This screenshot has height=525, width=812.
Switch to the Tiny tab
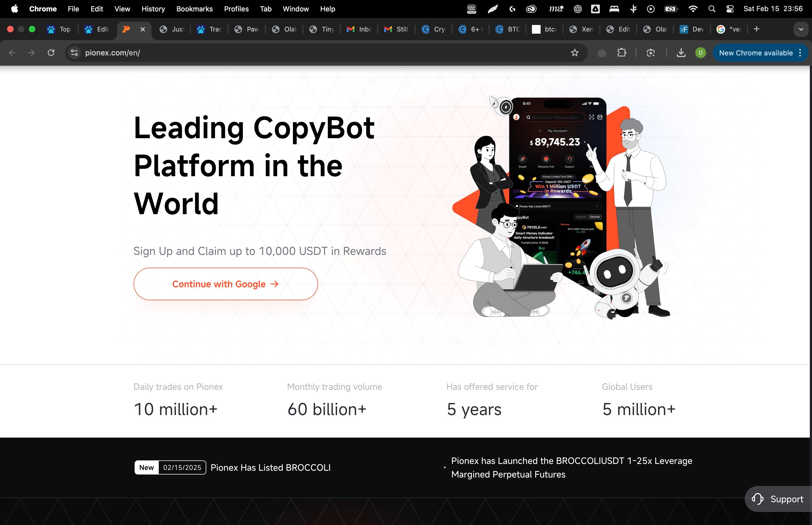[322, 29]
